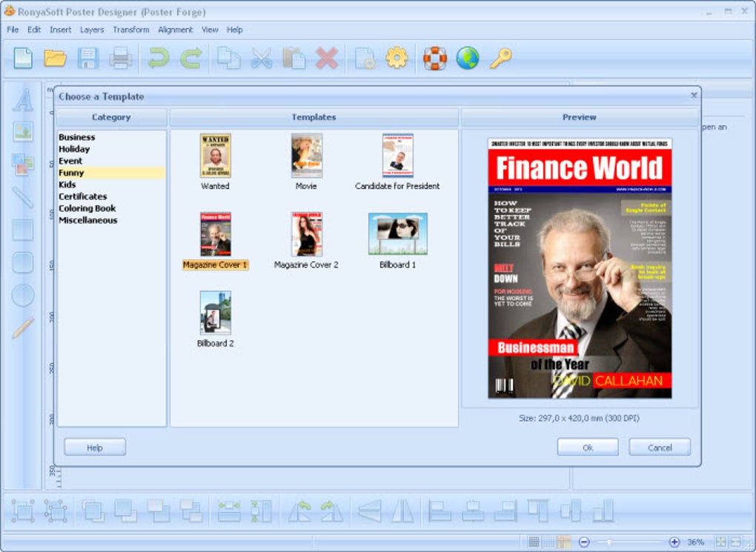Click the Print icon in toolbar
Screen dimensions: 756x552
click(120, 59)
